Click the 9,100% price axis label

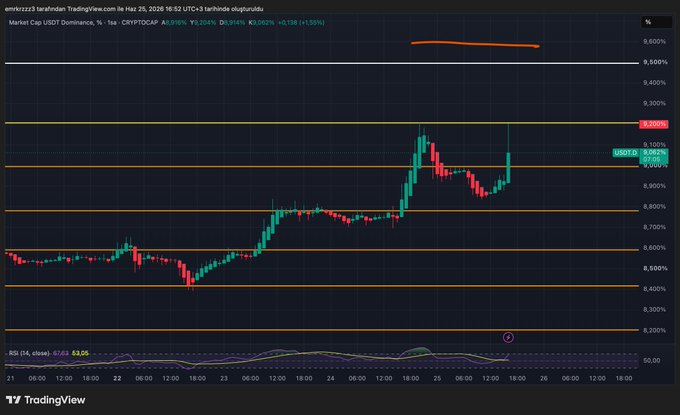point(654,144)
